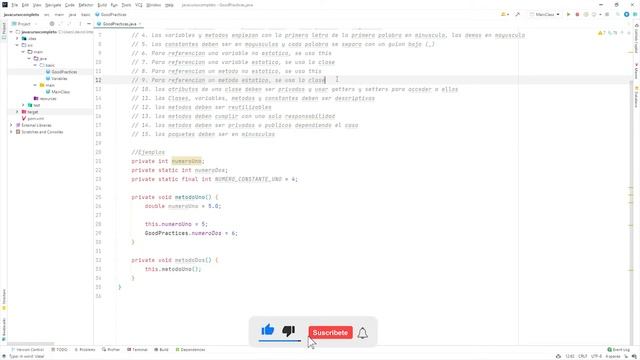Open the Build tool window
This screenshot has width=640, height=360.
pos(161,350)
